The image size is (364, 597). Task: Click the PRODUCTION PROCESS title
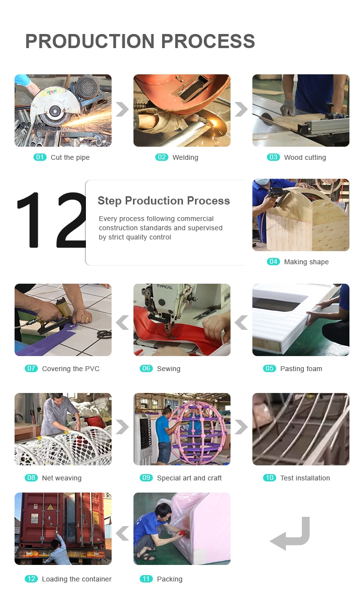pyautogui.click(x=140, y=41)
